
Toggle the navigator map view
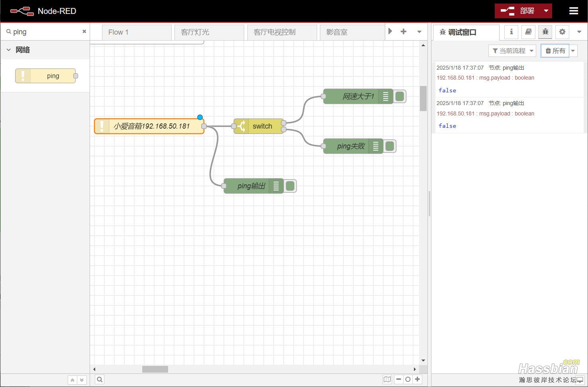tap(387, 379)
